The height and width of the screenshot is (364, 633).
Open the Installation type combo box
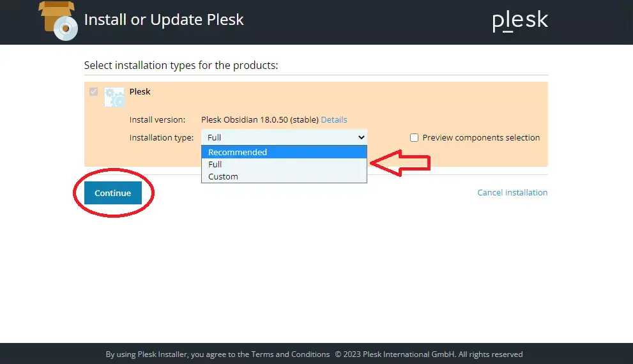point(284,137)
